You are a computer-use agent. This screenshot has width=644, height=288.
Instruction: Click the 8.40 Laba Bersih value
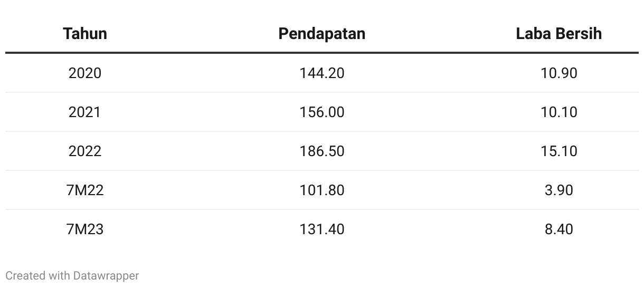559,229
